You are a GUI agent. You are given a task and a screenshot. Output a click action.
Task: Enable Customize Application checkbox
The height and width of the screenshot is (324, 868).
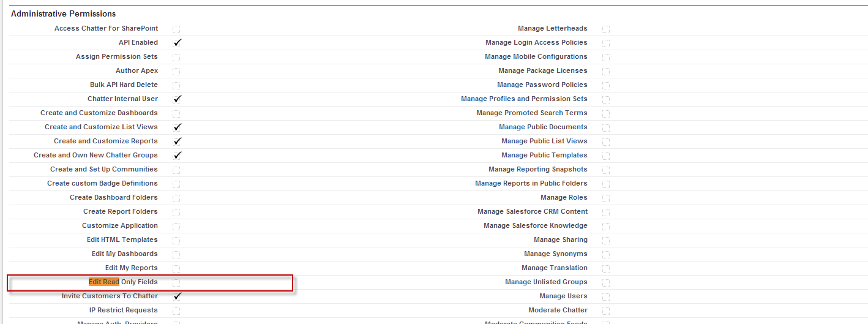[x=176, y=226]
